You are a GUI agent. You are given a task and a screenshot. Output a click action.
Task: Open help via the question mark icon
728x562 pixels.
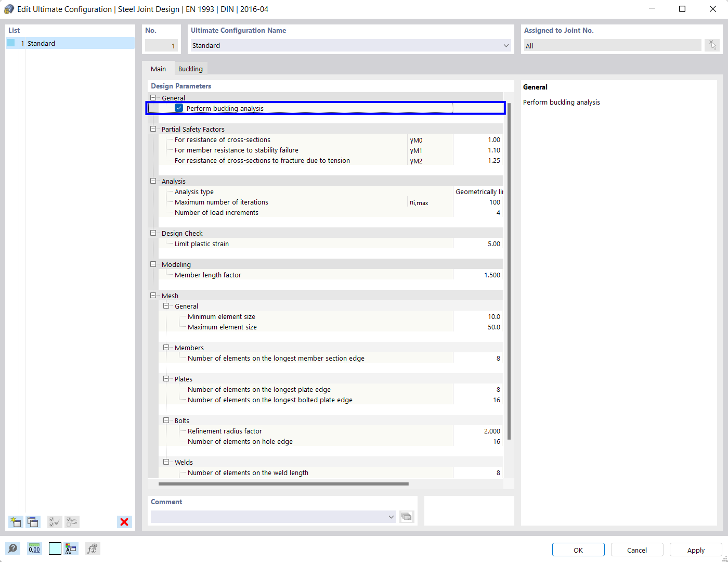click(x=12, y=548)
